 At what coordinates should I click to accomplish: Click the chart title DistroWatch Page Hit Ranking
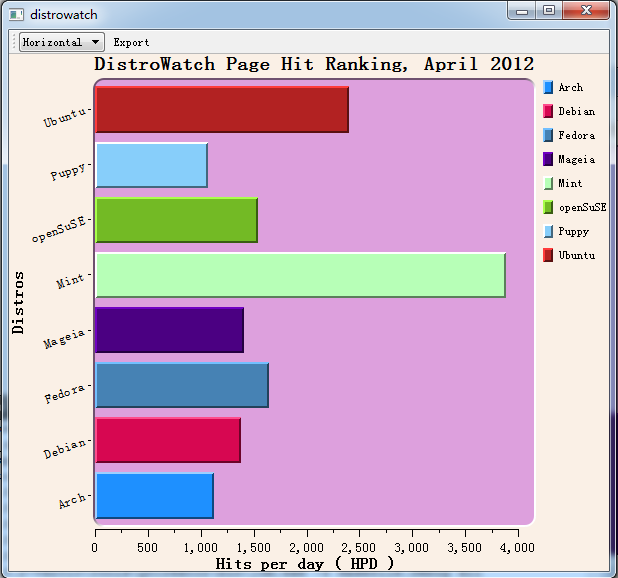314,64
